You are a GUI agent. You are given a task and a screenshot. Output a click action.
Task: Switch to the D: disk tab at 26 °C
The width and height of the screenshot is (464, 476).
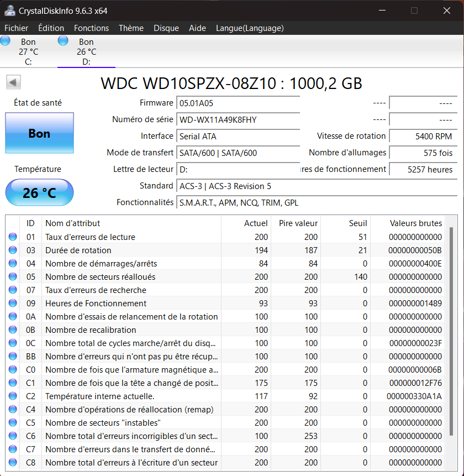pos(86,51)
